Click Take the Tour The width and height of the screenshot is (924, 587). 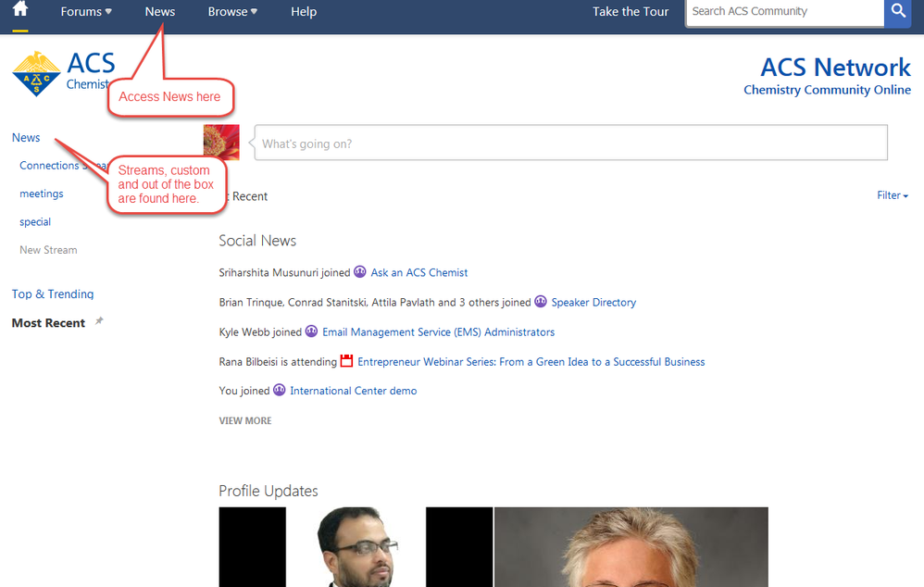631,12
